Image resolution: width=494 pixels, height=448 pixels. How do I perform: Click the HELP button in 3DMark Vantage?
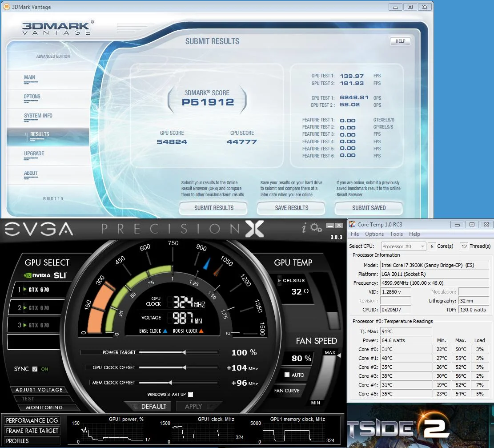401,41
